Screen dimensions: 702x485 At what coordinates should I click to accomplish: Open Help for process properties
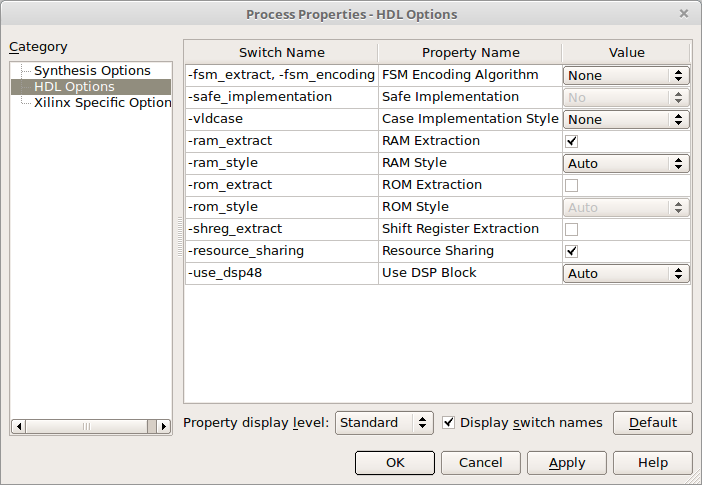point(652,463)
